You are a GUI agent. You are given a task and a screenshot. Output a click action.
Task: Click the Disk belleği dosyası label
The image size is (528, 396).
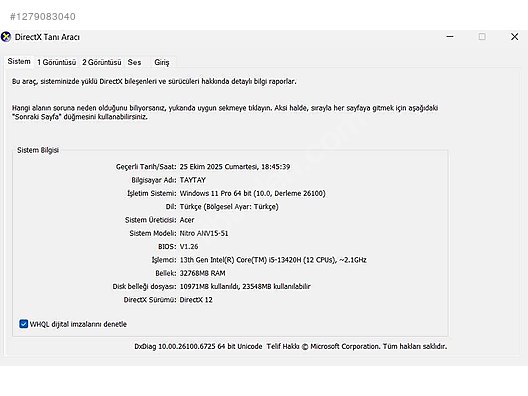point(144,287)
